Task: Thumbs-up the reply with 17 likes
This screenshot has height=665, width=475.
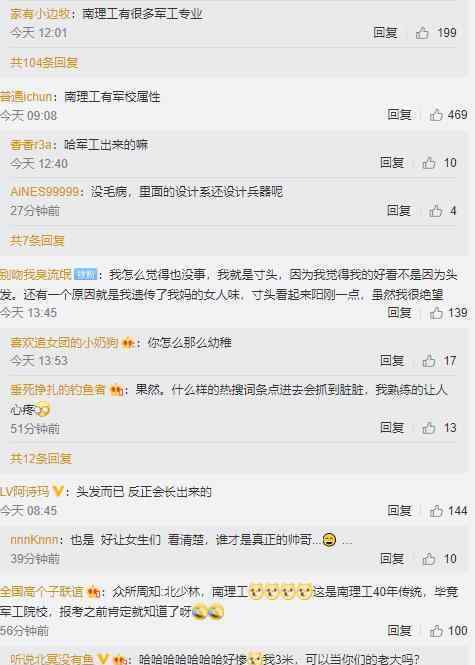Action: tap(429, 361)
